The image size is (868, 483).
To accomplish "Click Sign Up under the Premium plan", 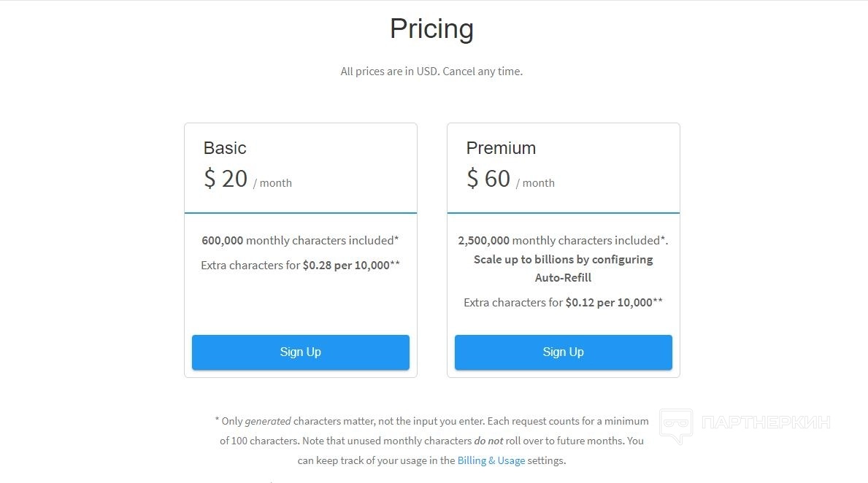I will point(563,352).
